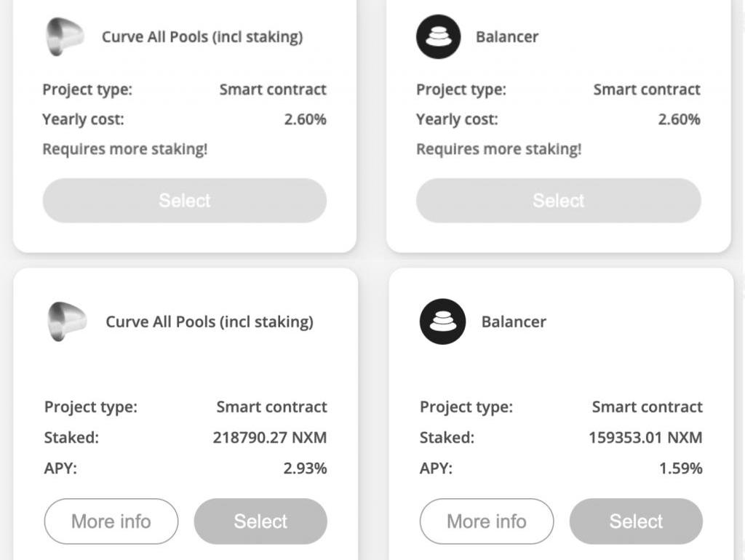Click the 218790.27 NXM staked amount
This screenshot has height=560, width=745.
coord(270,437)
